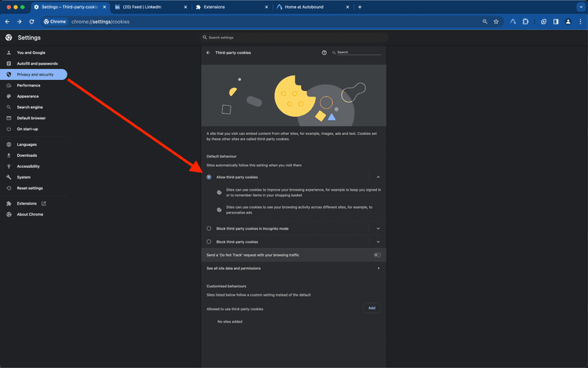Close the Home at Autobound tab

point(347,7)
